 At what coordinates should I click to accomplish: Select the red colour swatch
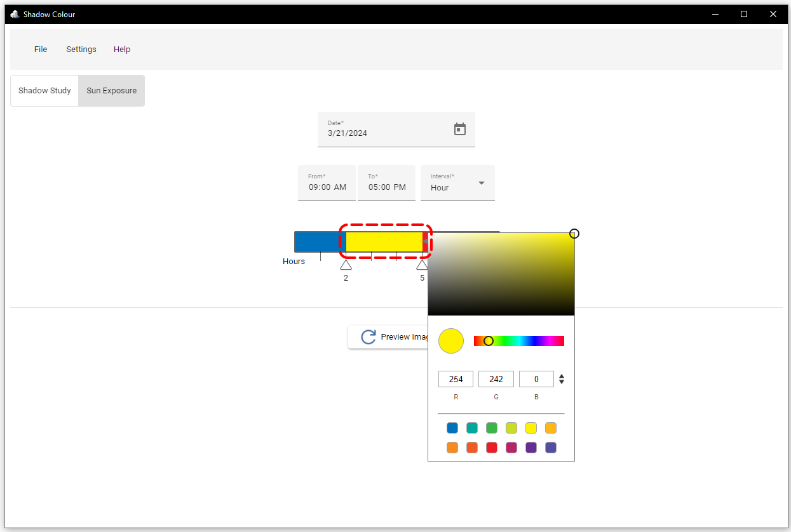click(491, 448)
